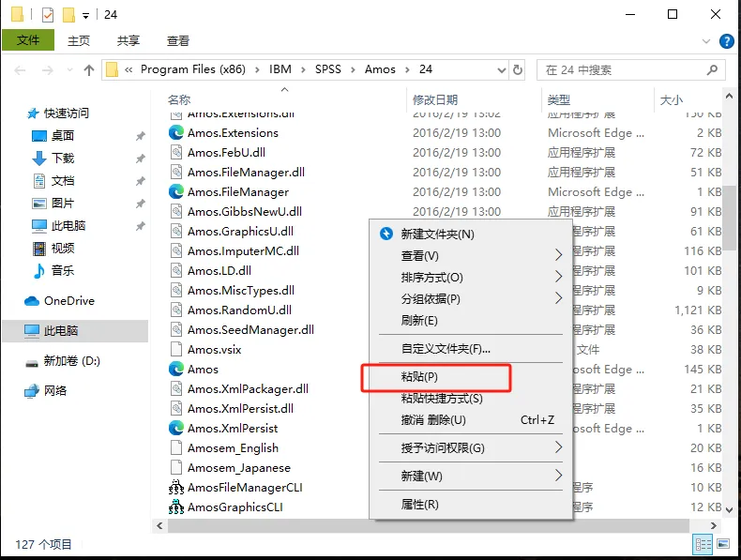Viewport: 741px width, 560px height.
Task: Click IBM in the address breadcrumb
Action: pos(280,69)
